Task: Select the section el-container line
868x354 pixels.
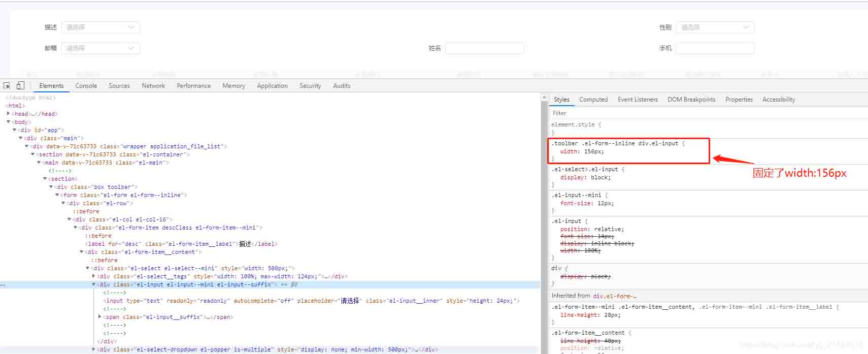Action: [x=113, y=154]
